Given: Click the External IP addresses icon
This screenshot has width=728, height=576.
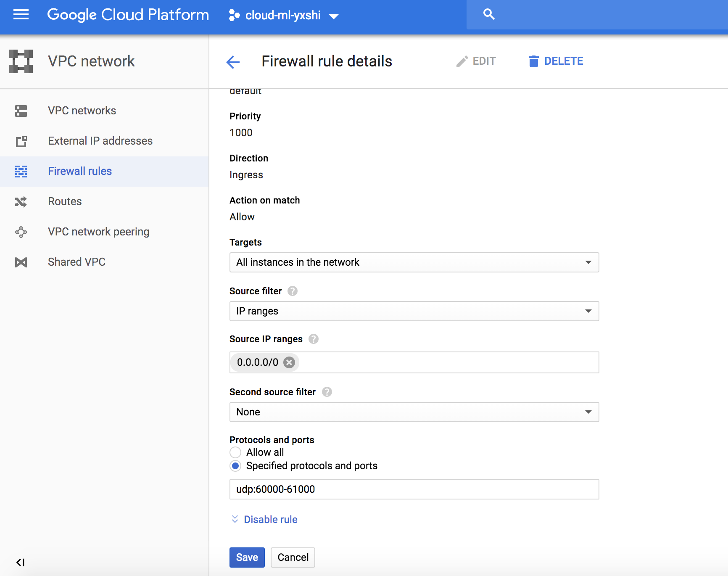Looking at the screenshot, I should click(x=21, y=141).
